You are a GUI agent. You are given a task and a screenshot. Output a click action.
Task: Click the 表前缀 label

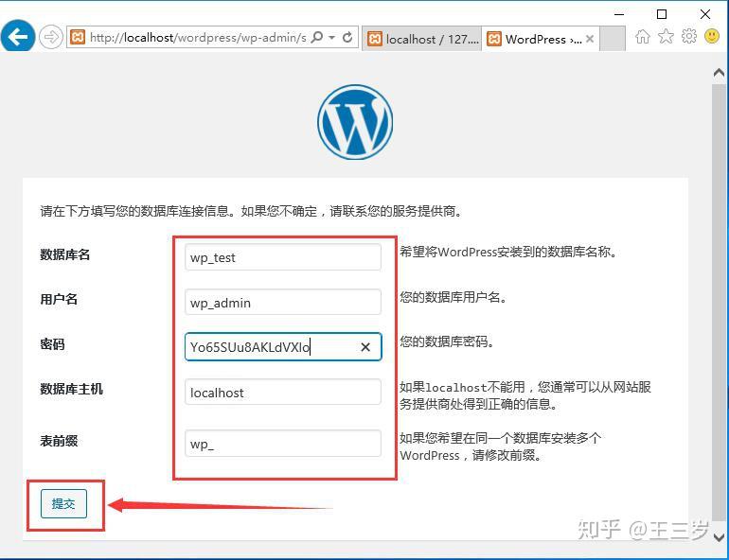(59, 441)
